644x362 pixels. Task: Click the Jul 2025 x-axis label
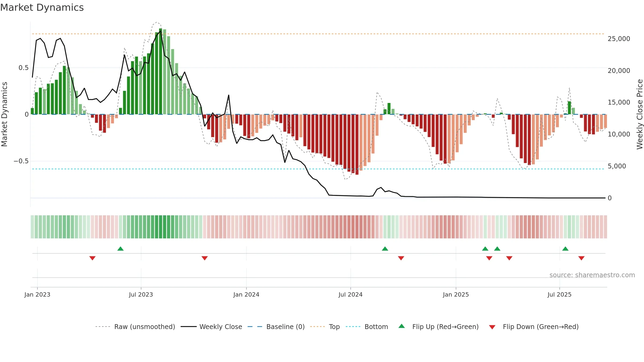(559, 294)
